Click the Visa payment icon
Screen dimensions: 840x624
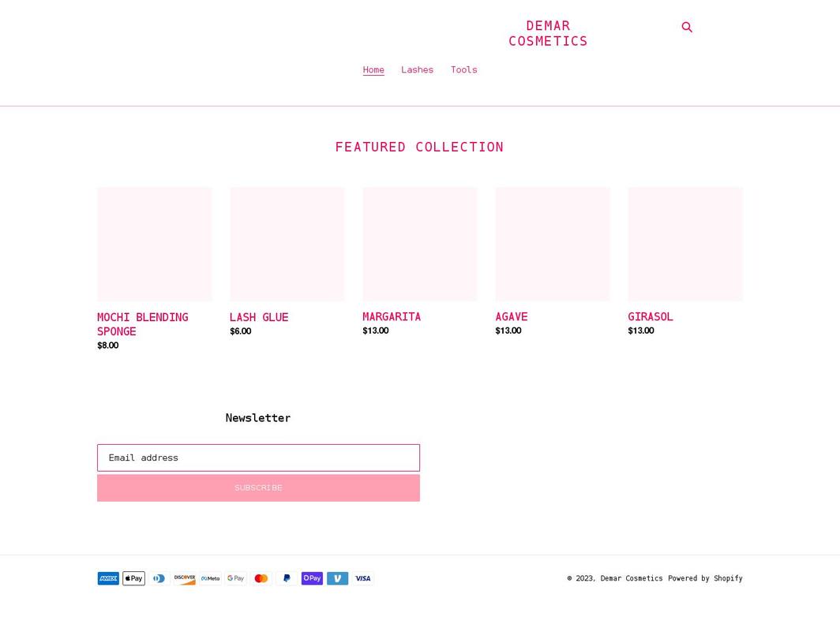(362, 578)
